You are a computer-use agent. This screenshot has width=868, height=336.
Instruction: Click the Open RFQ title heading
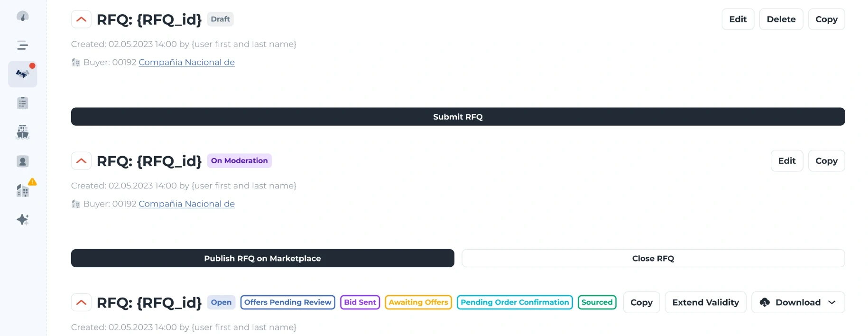coord(149,302)
